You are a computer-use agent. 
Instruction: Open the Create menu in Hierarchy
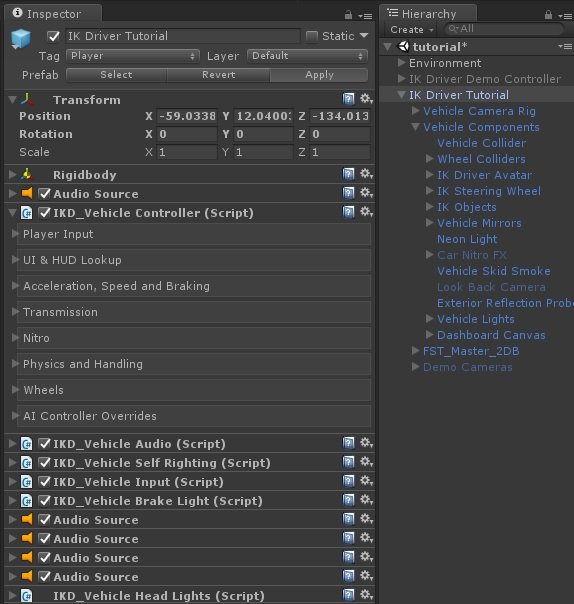[x=412, y=30]
